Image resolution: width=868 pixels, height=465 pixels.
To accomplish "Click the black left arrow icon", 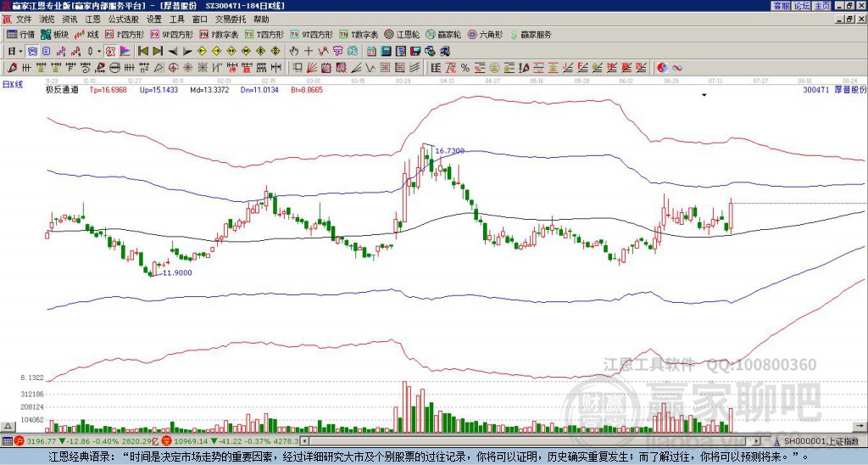I will tap(172, 52).
